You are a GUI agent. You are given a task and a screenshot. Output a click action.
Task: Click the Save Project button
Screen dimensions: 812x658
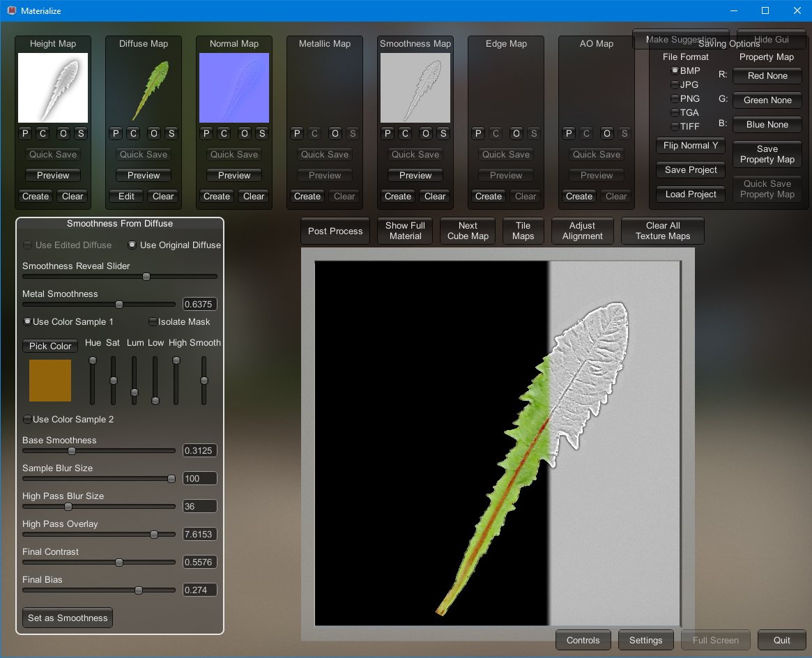click(691, 170)
